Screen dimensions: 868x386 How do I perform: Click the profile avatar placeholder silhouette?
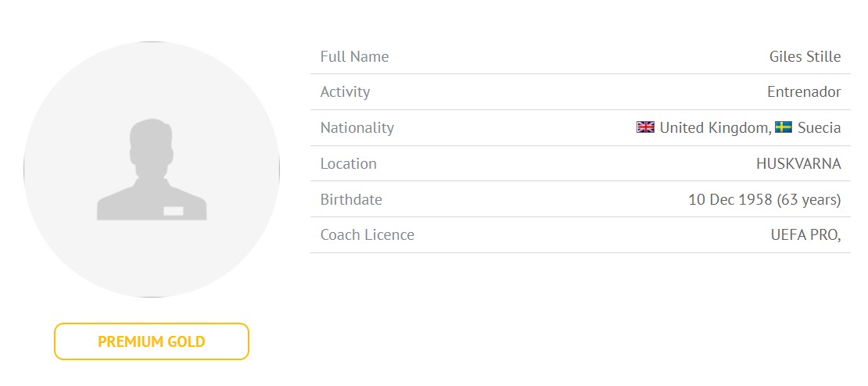(152, 170)
